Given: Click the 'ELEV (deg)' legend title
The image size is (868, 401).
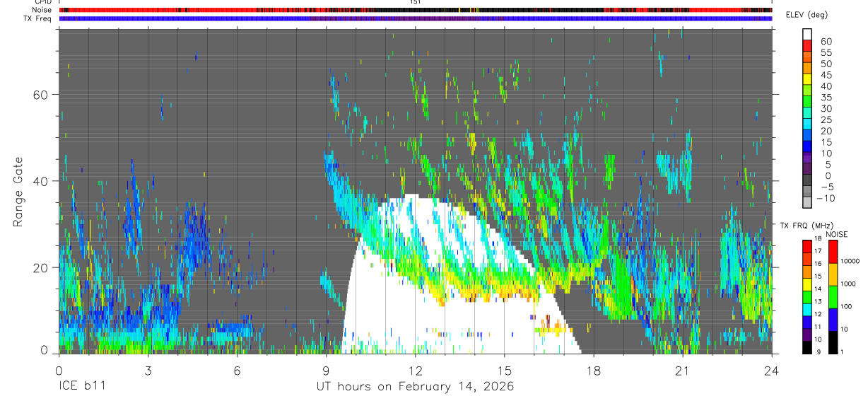Looking at the screenshot, I should pyautogui.click(x=807, y=15).
